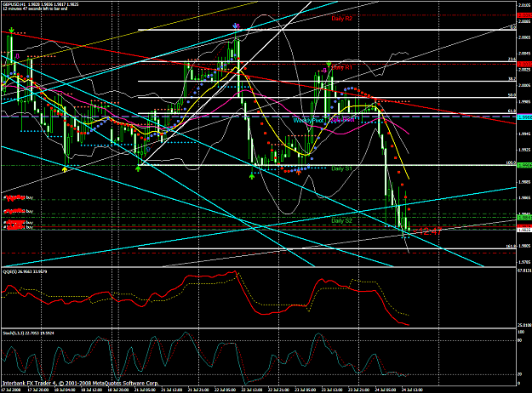Click the Stochastic 20 level value

pyautogui.click(x=520, y=374)
